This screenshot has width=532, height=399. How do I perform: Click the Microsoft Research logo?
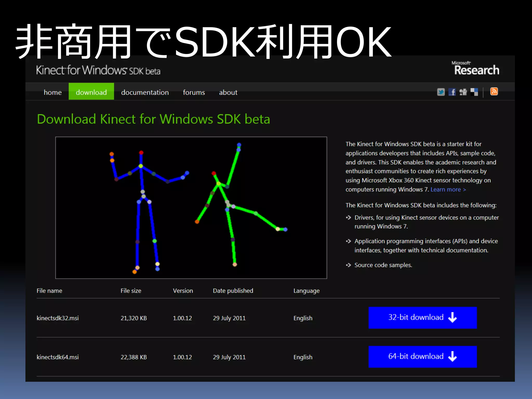[x=475, y=68]
